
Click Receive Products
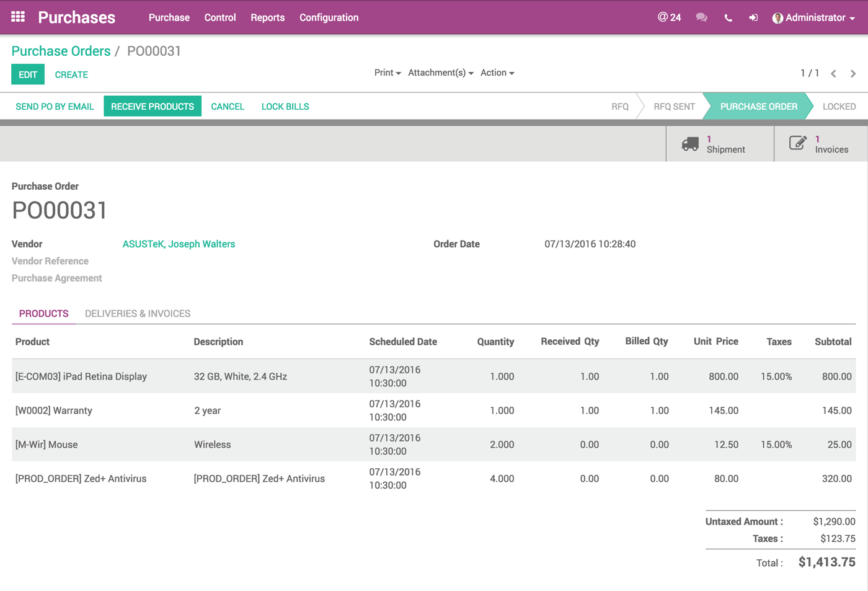click(153, 106)
